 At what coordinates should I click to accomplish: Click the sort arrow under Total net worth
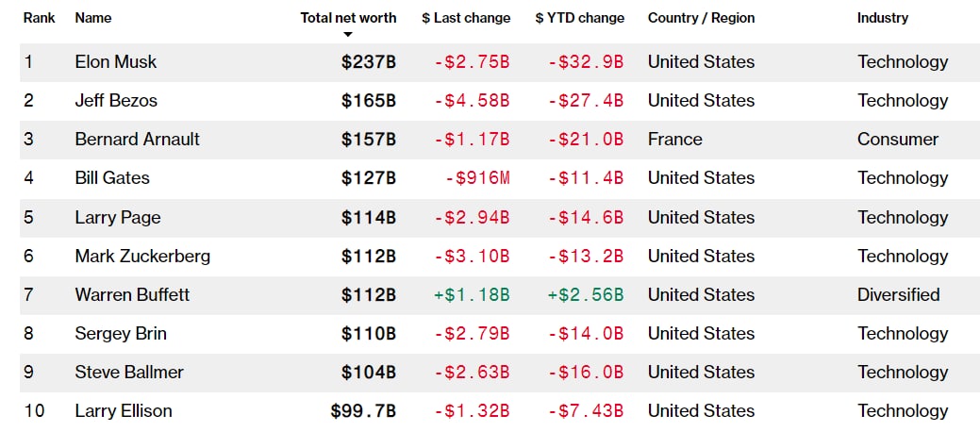(x=348, y=35)
